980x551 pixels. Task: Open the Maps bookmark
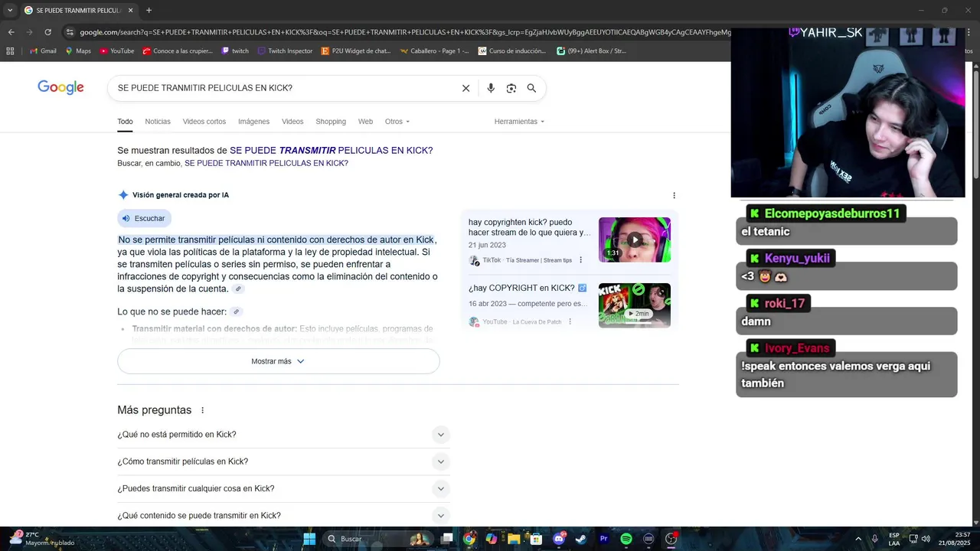(78, 51)
